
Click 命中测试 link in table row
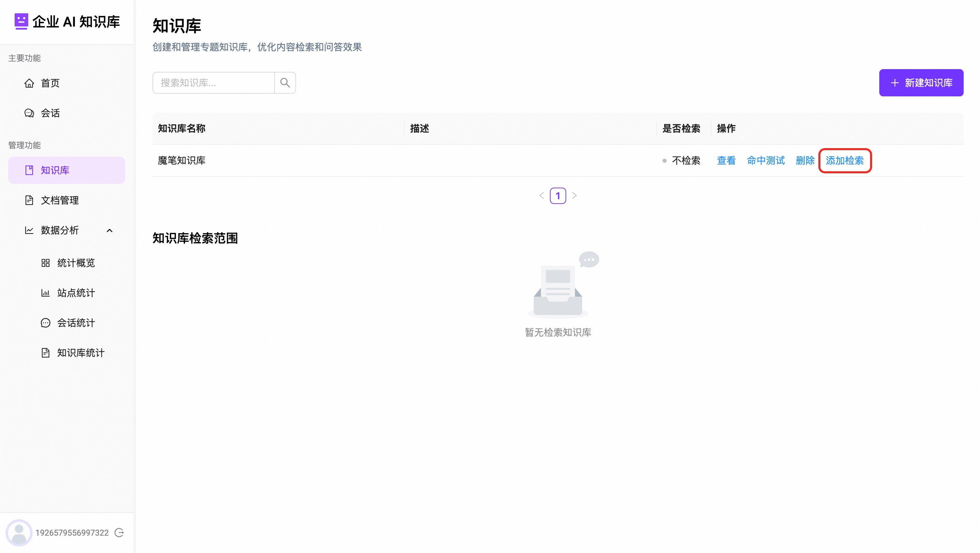tap(765, 161)
